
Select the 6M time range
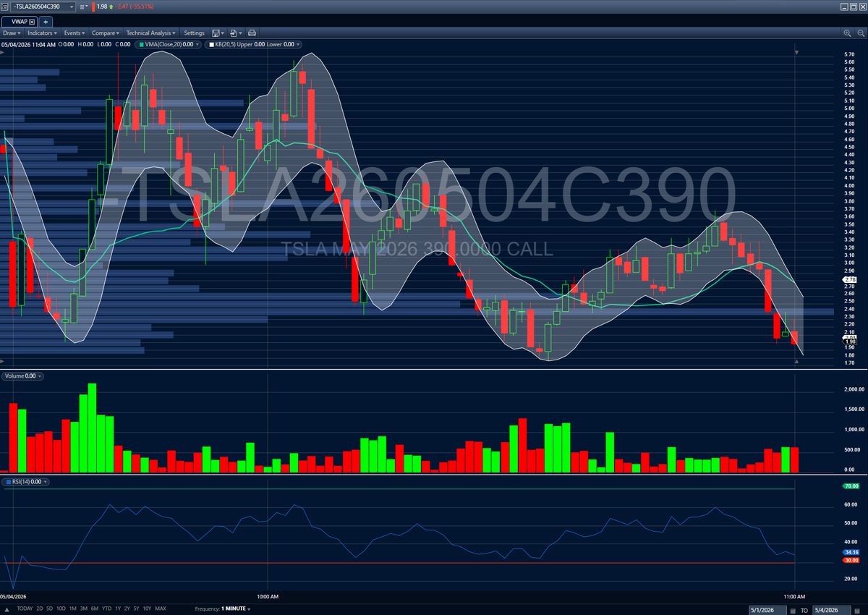tap(95, 608)
